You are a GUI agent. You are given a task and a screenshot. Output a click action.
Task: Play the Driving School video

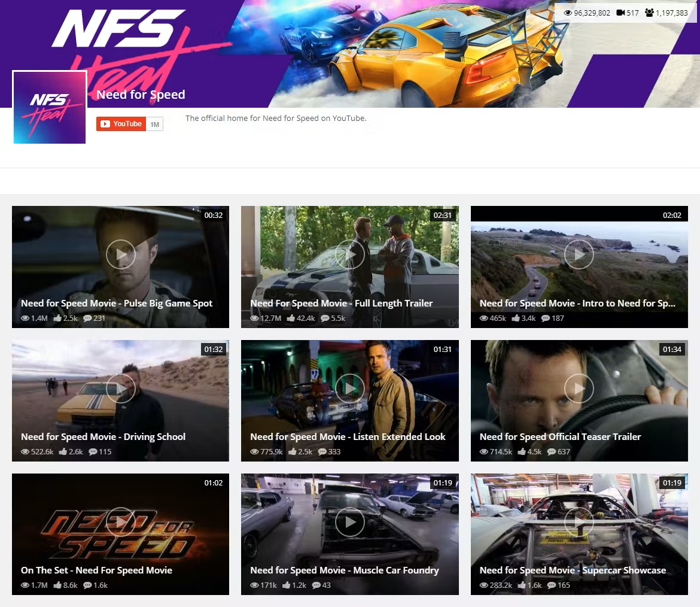[120, 388]
